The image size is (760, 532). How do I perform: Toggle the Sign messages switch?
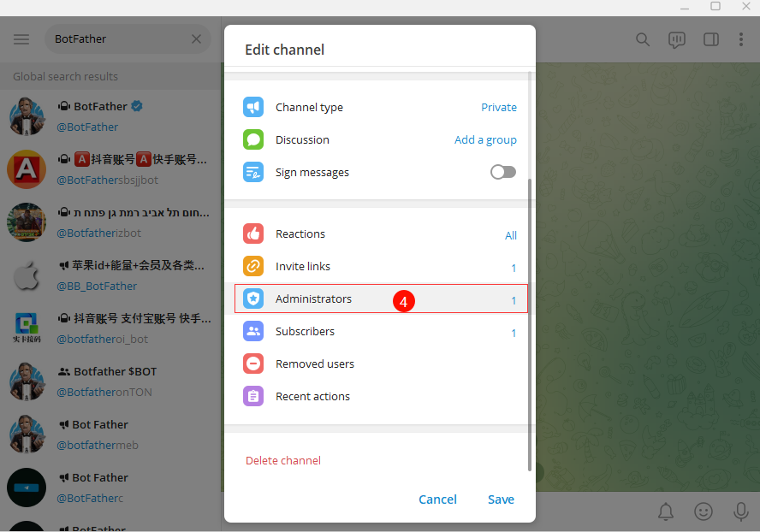[x=503, y=172]
